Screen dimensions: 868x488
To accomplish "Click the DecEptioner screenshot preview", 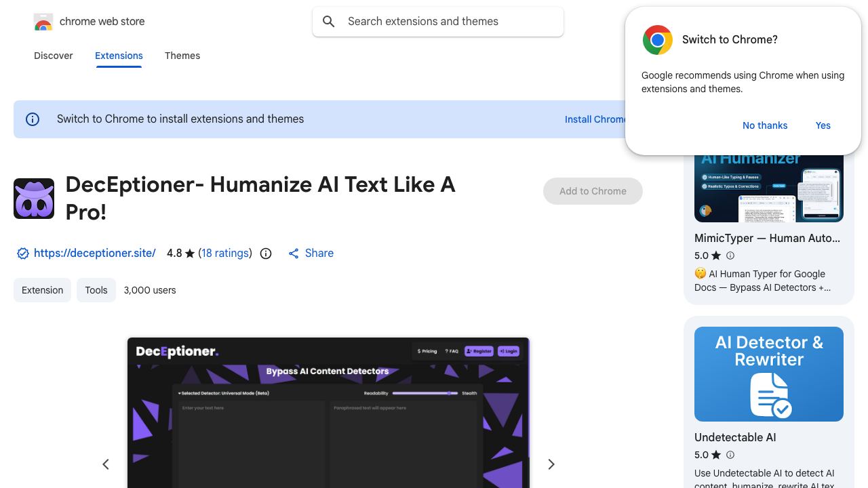I will point(328,413).
